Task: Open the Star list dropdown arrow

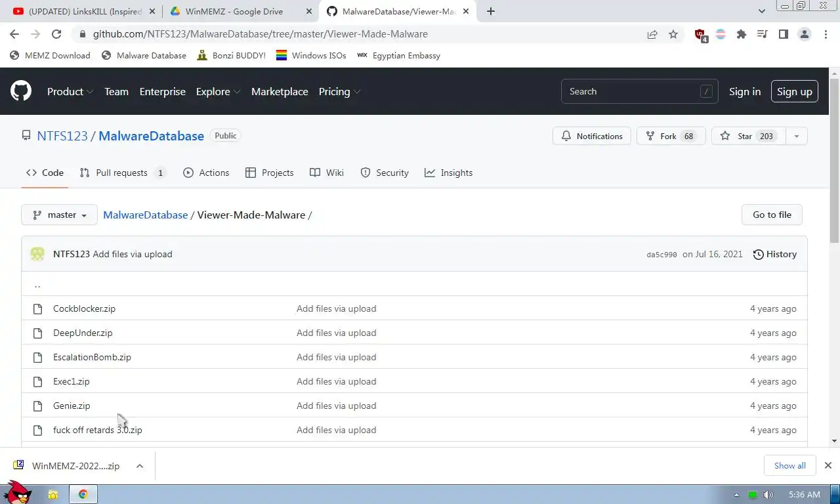Action: click(796, 136)
